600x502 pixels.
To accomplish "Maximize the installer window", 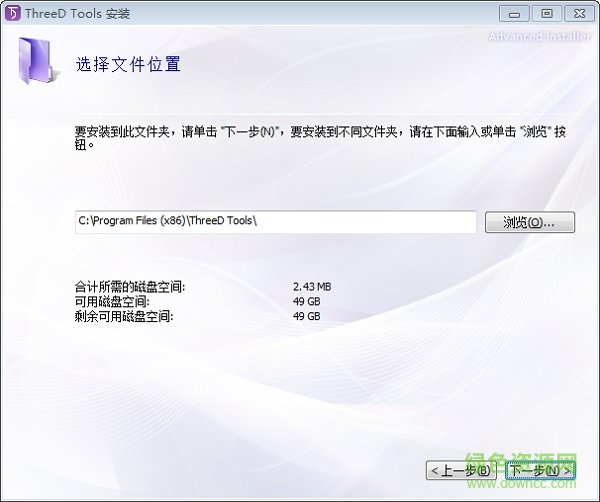I will point(547,14).
